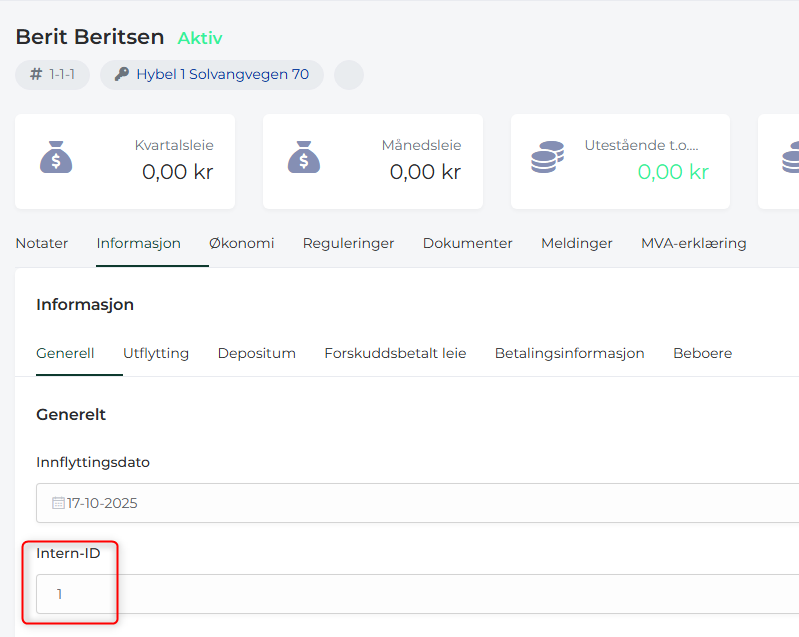Click the green Utestående 0,00 kr amount
Viewport: 799px width, 637px height.
pos(673,172)
